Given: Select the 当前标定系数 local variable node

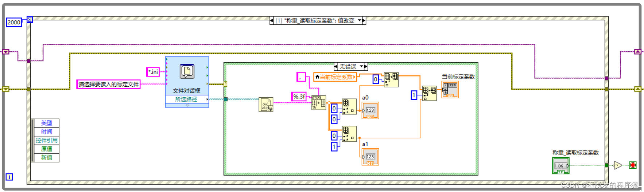Looking at the screenshot, I should [335, 77].
